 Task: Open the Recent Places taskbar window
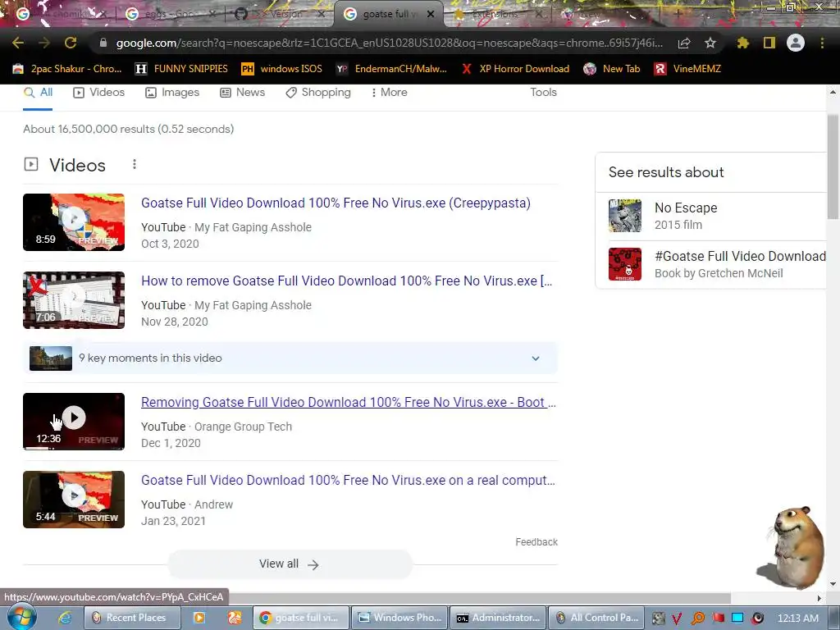pyautogui.click(x=130, y=618)
